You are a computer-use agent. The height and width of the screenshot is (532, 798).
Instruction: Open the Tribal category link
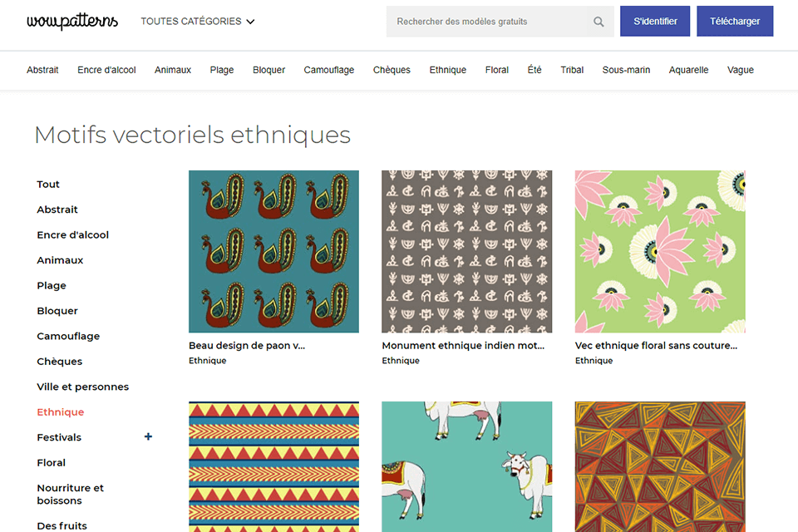[572, 70]
